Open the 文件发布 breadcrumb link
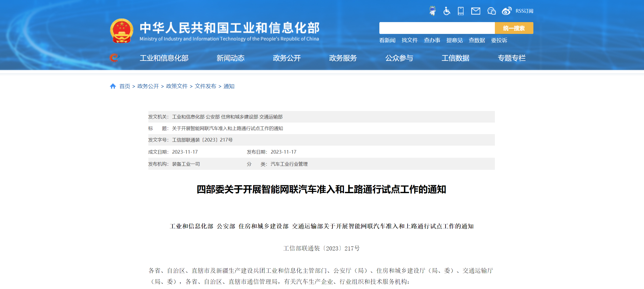The width and height of the screenshot is (644, 289). [206, 86]
